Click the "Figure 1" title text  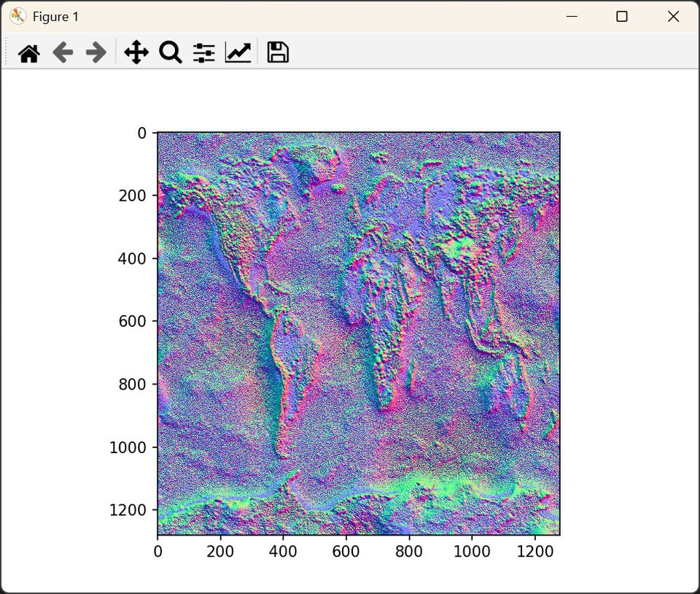point(56,16)
